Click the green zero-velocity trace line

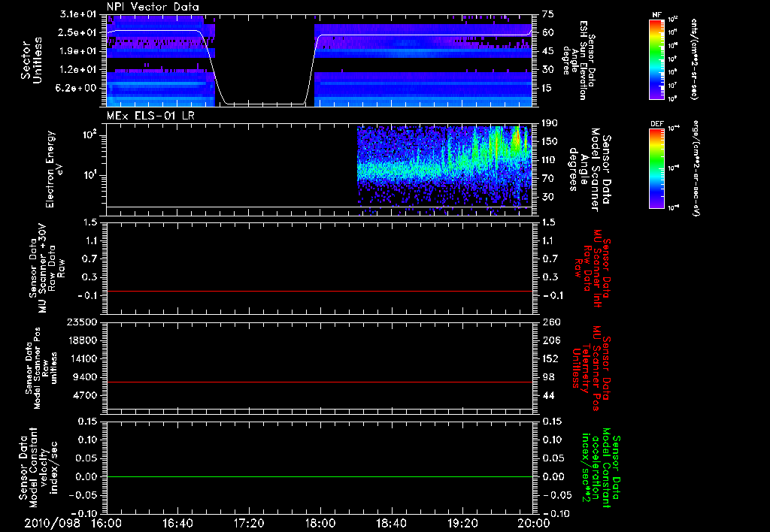(320, 476)
